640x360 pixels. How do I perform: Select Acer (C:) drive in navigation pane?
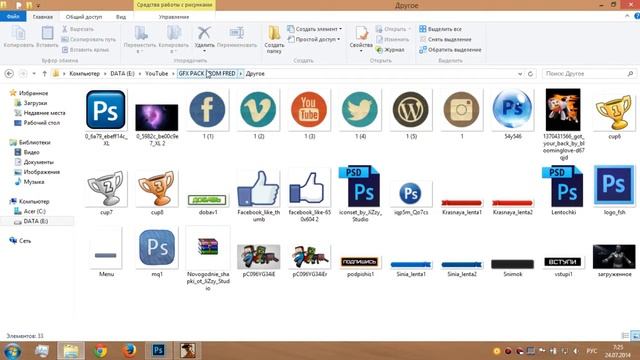pyautogui.click(x=35, y=211)
